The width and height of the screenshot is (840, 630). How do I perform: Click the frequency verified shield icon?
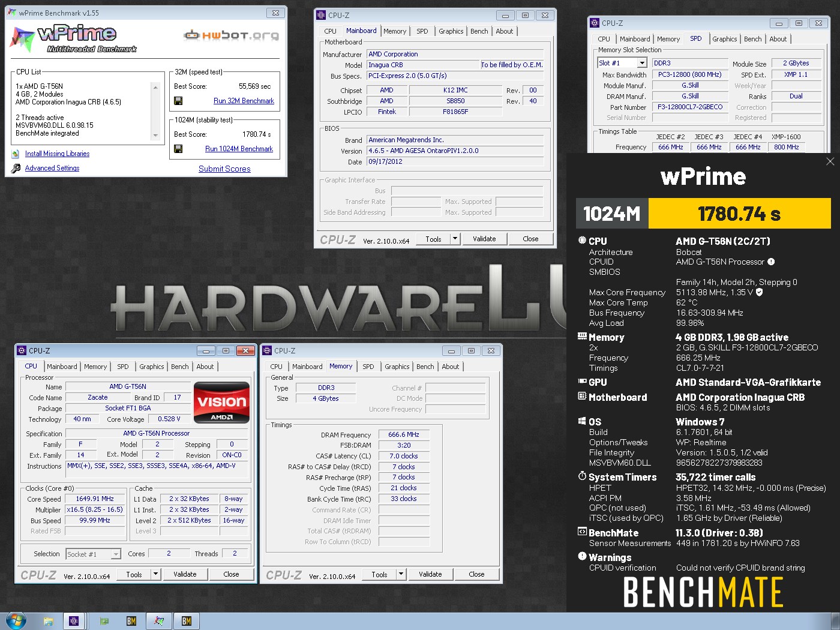coord(759,292)
